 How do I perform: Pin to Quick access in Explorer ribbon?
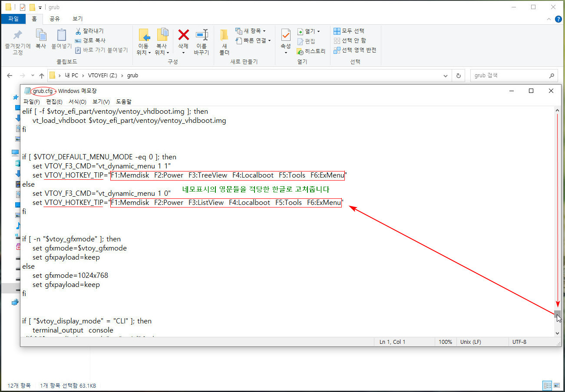(x=17, y=43)
